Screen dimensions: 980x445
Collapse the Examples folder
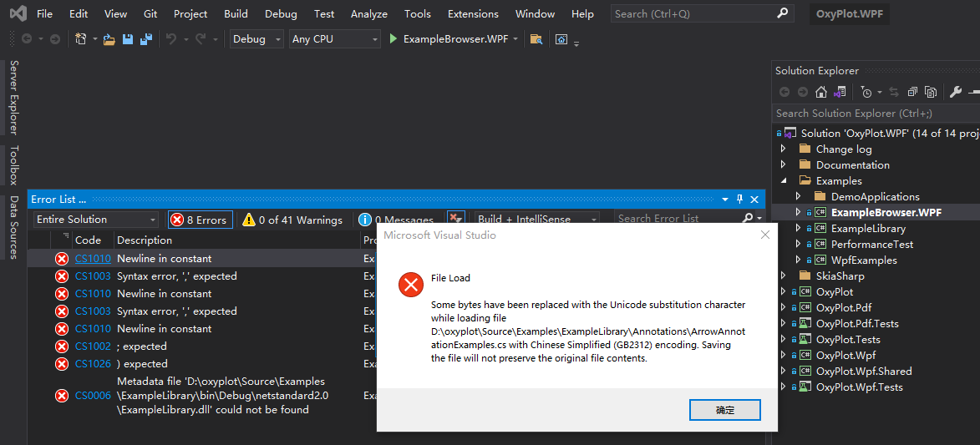tap(783, 180)
